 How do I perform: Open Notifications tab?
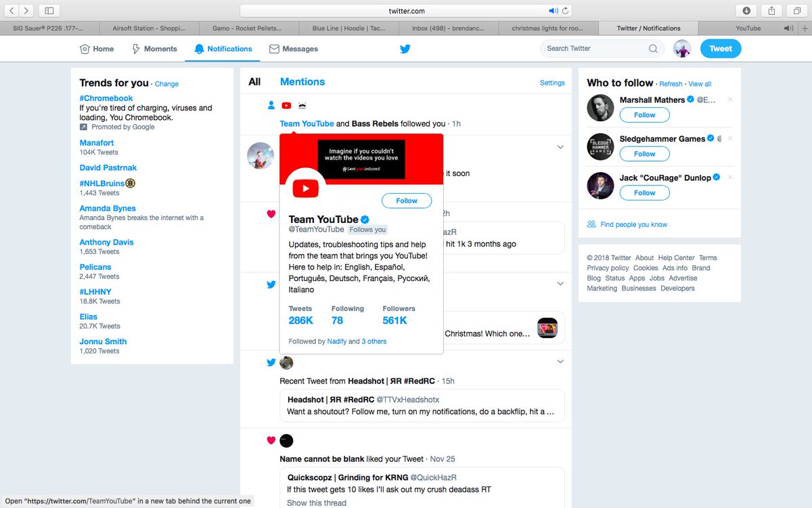223,49
